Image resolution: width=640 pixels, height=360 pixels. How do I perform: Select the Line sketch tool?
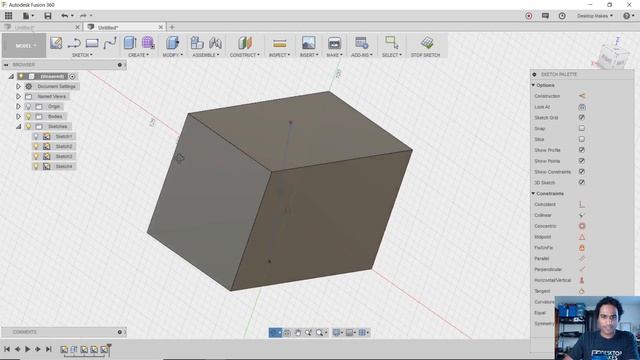(74, 43)
